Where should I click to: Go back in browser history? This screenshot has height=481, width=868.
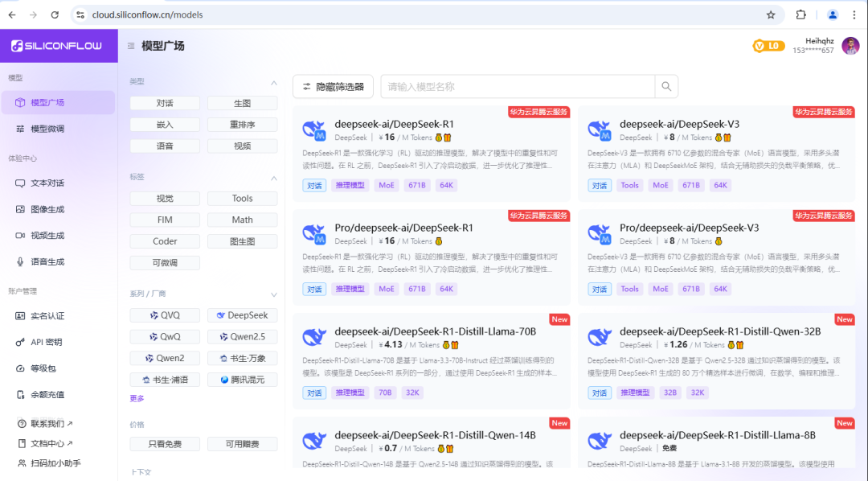[x=12, y=15]
